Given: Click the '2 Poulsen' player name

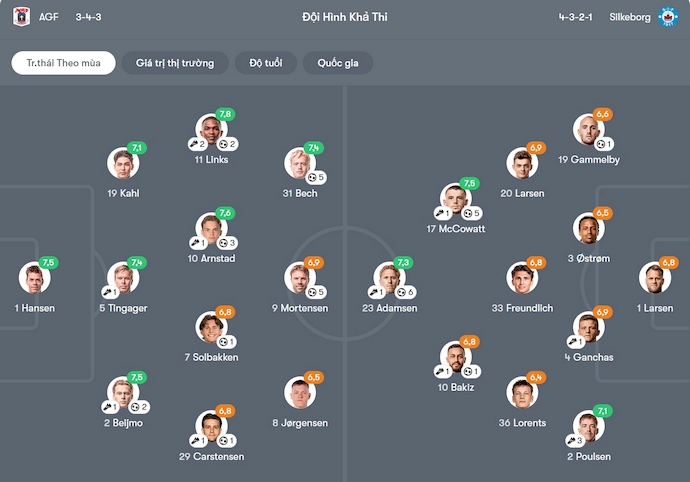Looking at the screenshot, I should pyautogui.click(x=589, y=456).
